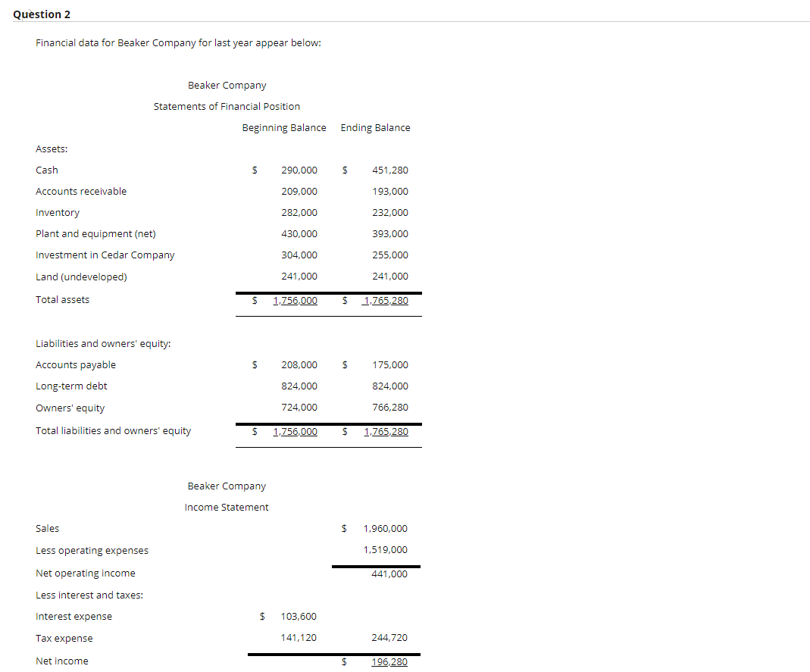
Task: Select the Investment in Cedar Company row
Action: [105, 255]
